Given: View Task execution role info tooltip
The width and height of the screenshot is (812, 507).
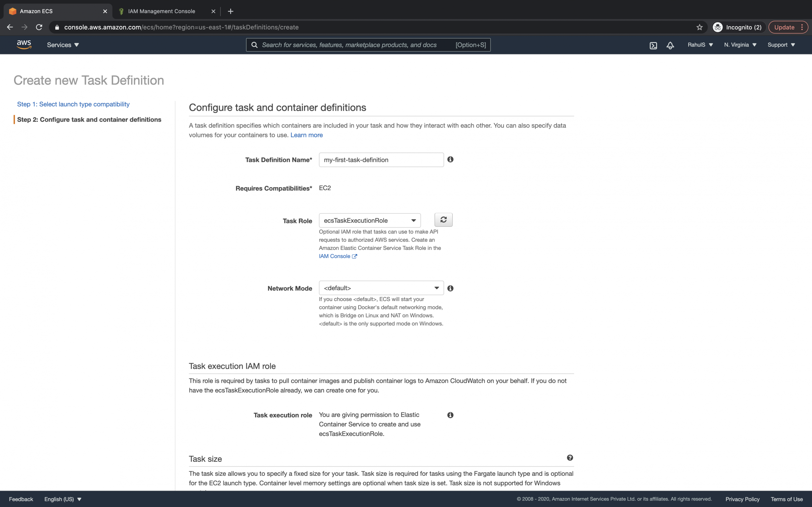Looking at the screenshot, I should 450,415.
